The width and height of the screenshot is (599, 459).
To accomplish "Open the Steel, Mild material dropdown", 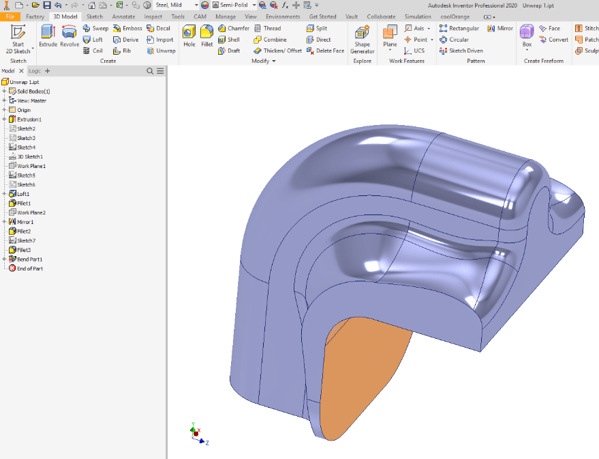I will tap(196, 5).
